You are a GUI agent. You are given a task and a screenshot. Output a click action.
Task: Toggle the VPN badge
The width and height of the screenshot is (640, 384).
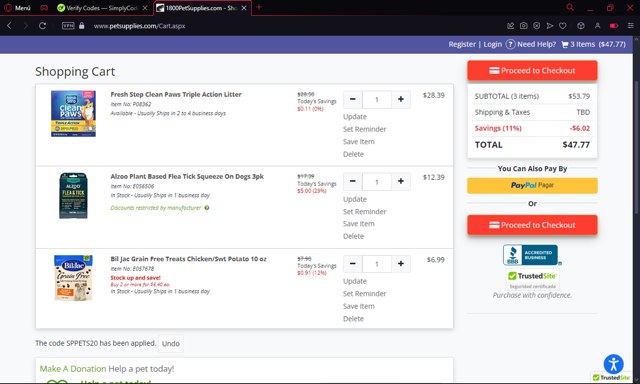(x=68, y=26)
